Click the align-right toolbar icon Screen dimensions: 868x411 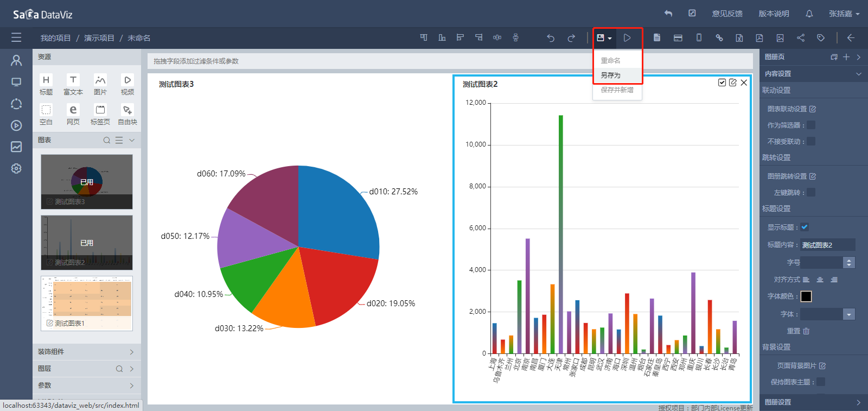(x=478, y=37)
